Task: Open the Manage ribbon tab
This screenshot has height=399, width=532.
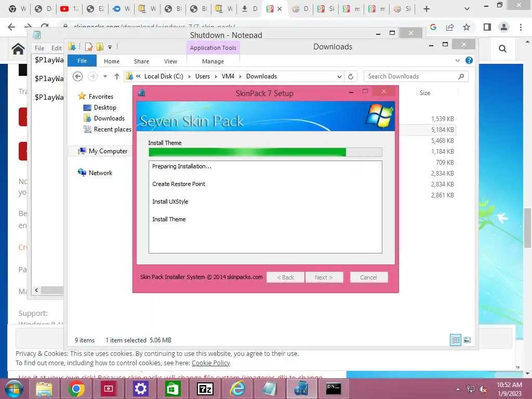Action: (x=213, y=61)
